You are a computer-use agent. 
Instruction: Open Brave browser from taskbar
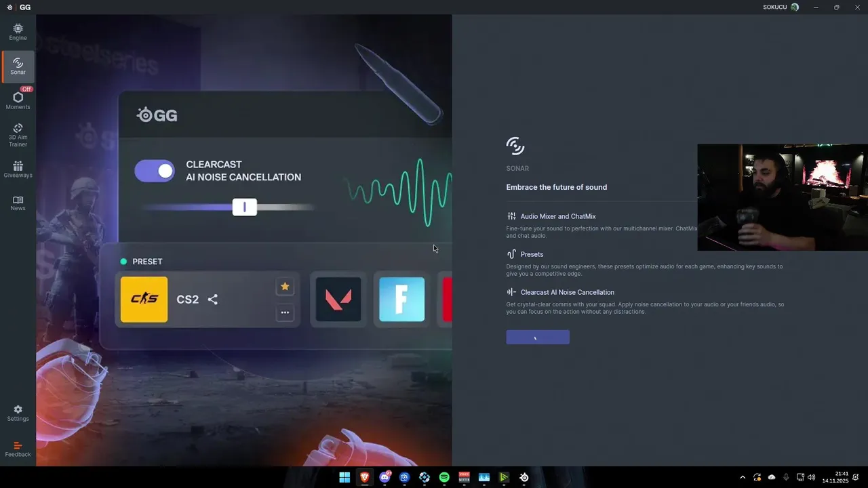pyautogui.click(x=365, y=477)
